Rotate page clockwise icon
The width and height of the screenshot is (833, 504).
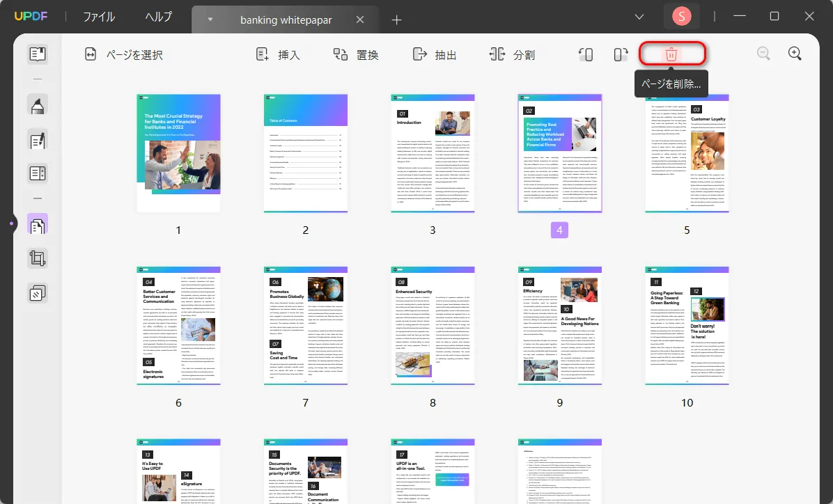pos(621,54)
